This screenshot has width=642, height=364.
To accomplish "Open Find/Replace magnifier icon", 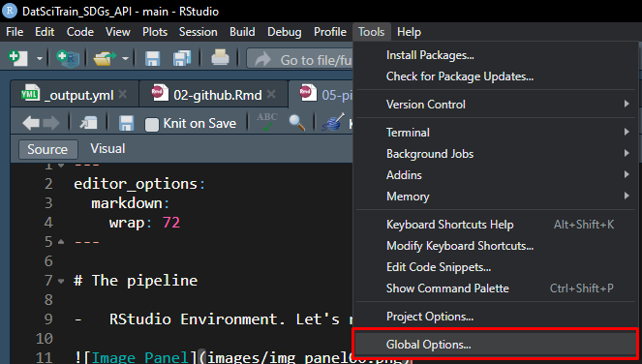I will click(296, 122).
